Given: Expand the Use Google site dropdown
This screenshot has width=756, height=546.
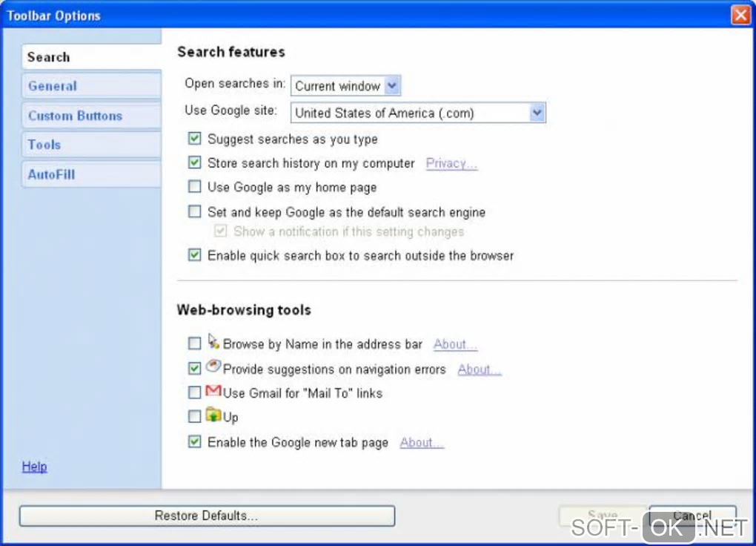Looking at the screenshot, I should point(418,113).
